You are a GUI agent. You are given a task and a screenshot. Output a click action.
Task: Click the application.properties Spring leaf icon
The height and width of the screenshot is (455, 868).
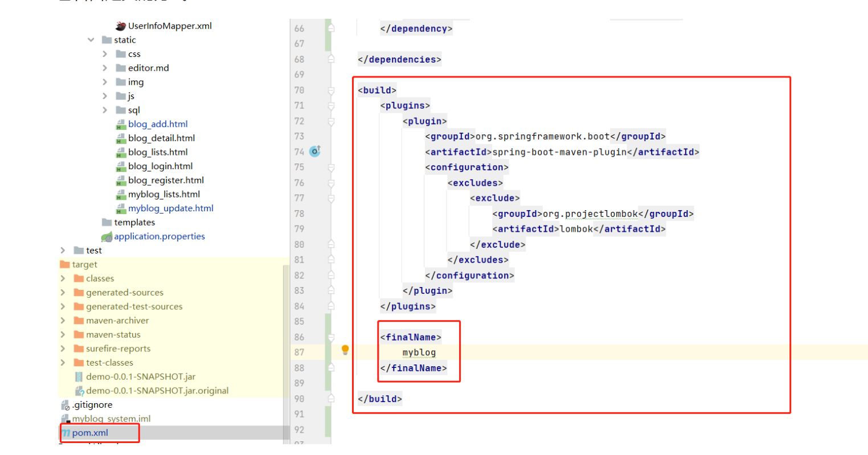[x=107, y=236]
